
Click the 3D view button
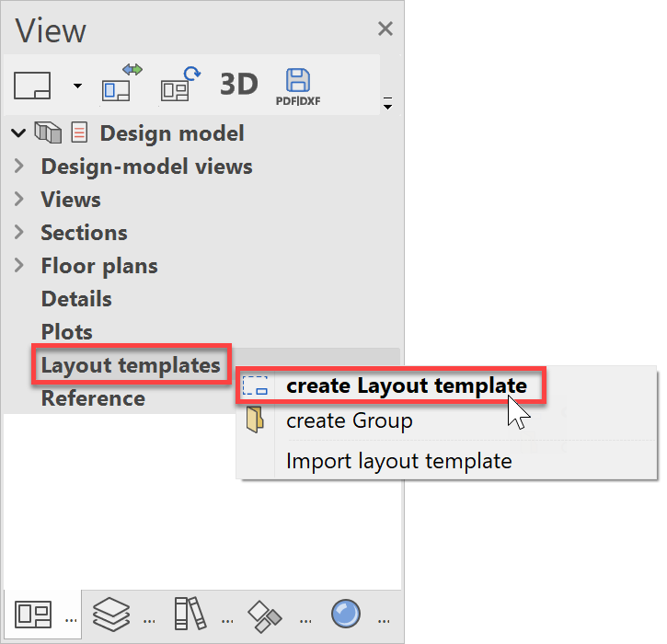pyautogui.click(x=238, y=84)
